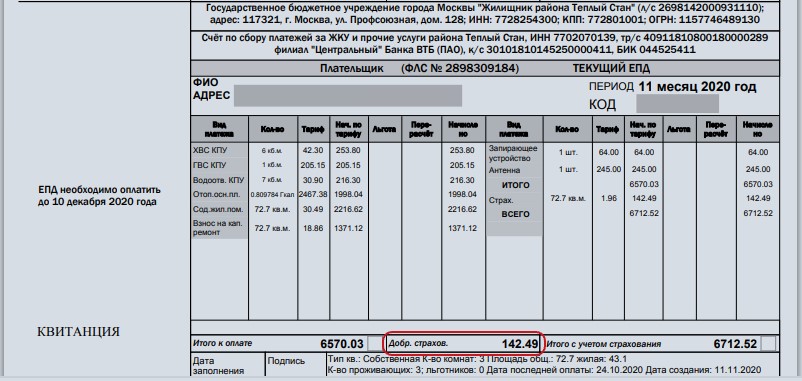Select the Сод.жил.пом. row label
Screen dimensions: 802x381
click(218, 209)
